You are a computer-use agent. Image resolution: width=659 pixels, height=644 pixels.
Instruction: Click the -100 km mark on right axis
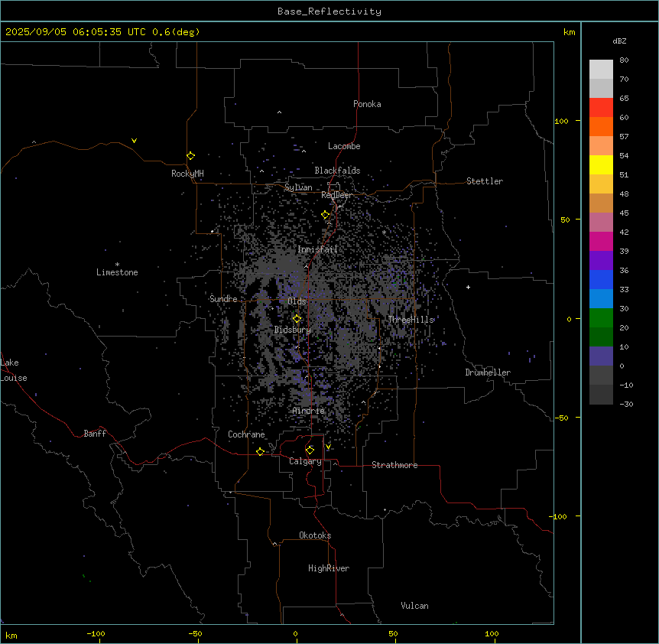coord(559,516)
